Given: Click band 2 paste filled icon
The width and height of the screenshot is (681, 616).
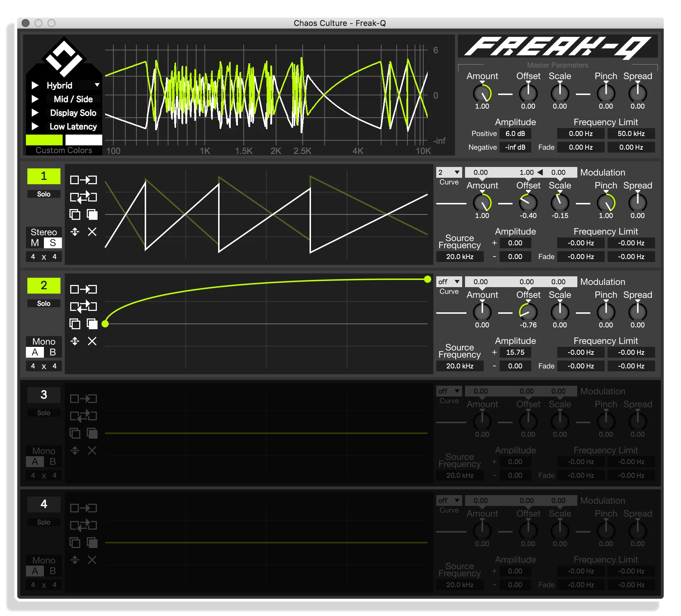Looking at the screenshot, I should pos(92,324).
